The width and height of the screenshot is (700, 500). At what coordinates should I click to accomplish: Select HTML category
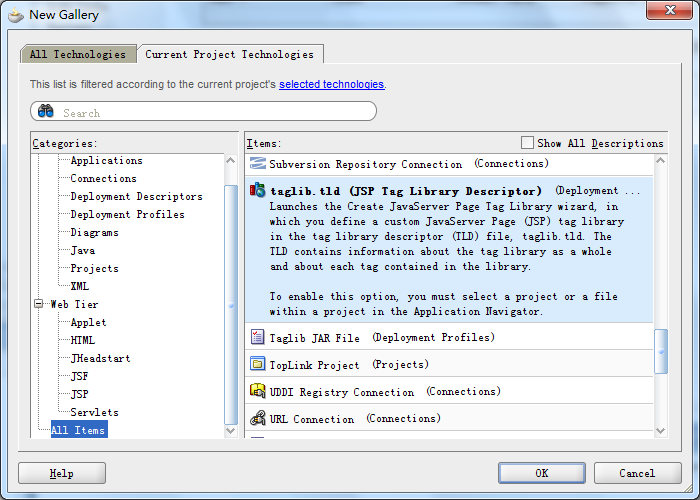point(83,340)
